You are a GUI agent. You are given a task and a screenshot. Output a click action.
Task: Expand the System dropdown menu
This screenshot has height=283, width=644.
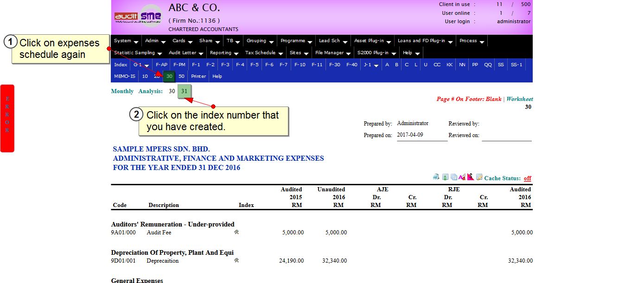click(125, 41)
